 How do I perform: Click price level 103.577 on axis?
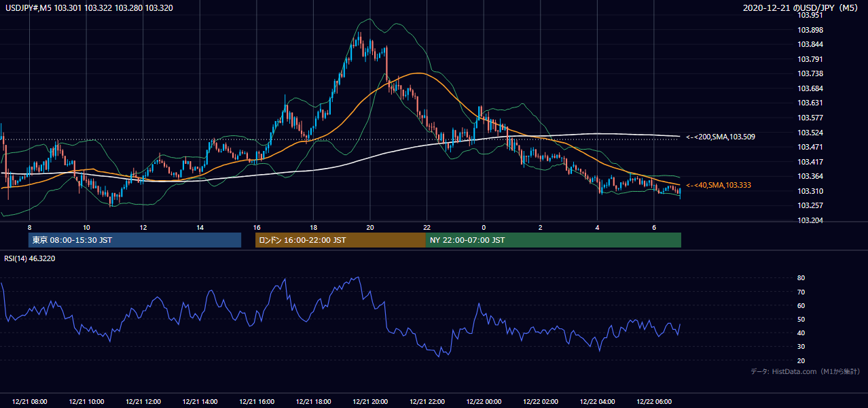[810, 118]
